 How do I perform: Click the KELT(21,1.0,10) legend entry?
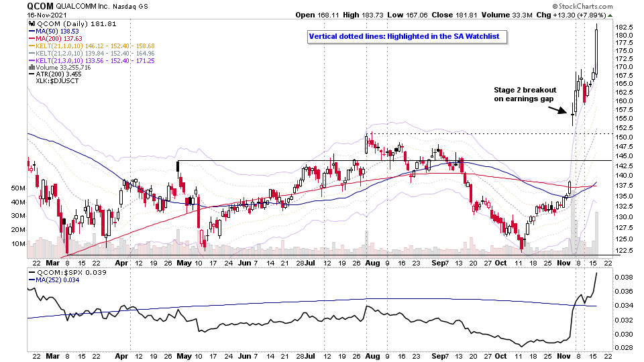[92, 46]
